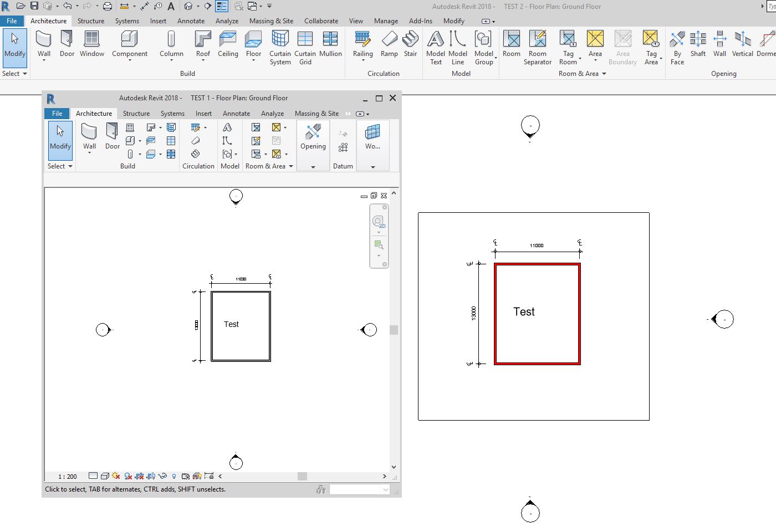Click the Door tool in TEST 1 window
Screen dimensions: 776x532
(x=113, y=137)
